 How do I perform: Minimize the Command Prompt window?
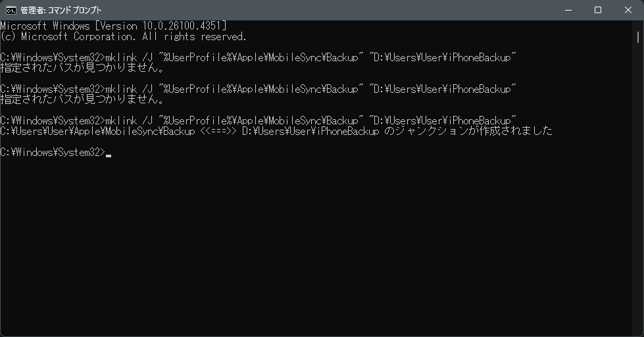(568, 11)
